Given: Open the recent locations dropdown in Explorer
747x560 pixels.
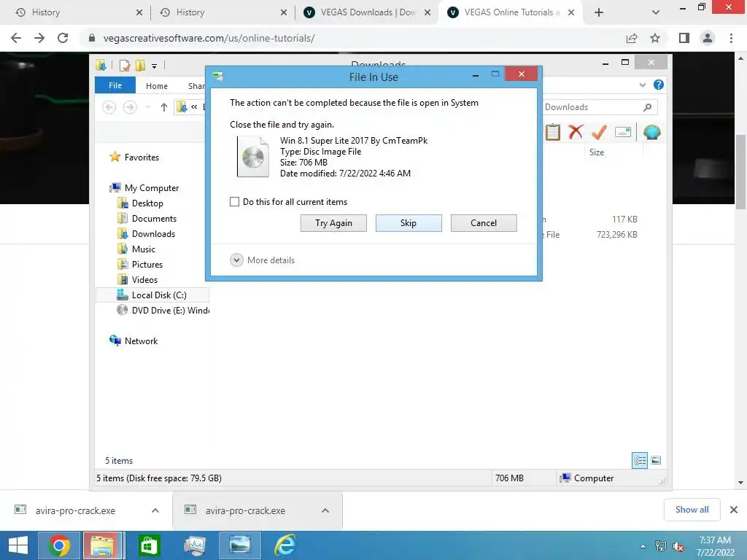Looking at the screenshot, I should pos(147,107).
